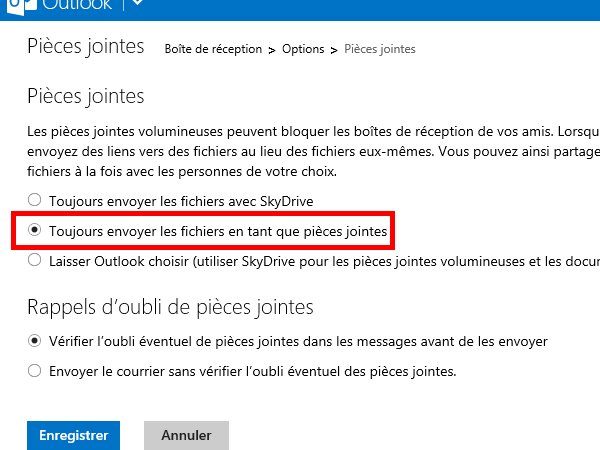600x450 pixels.
Task: Click the arrow separator after Options breadcrumb
Action: point(334,50)
